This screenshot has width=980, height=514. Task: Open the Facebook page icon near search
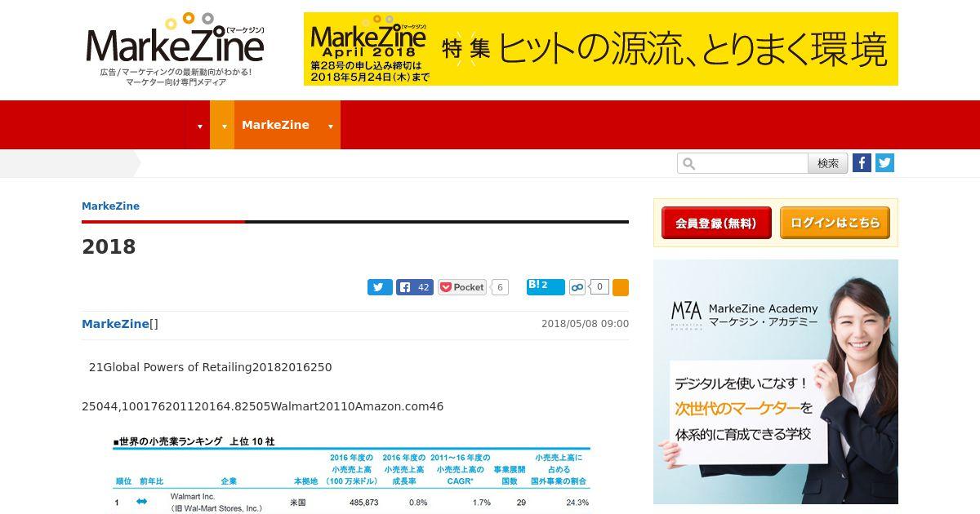(862, 162)
